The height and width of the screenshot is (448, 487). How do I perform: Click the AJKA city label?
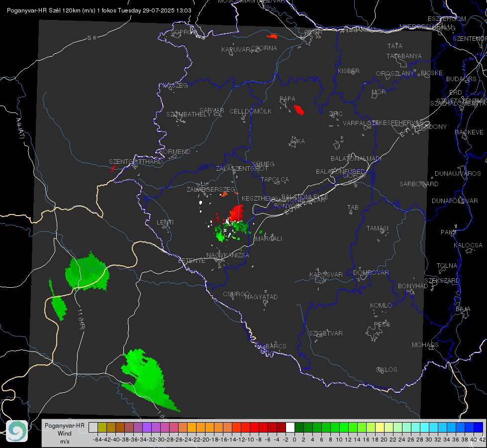click(297, 141)
